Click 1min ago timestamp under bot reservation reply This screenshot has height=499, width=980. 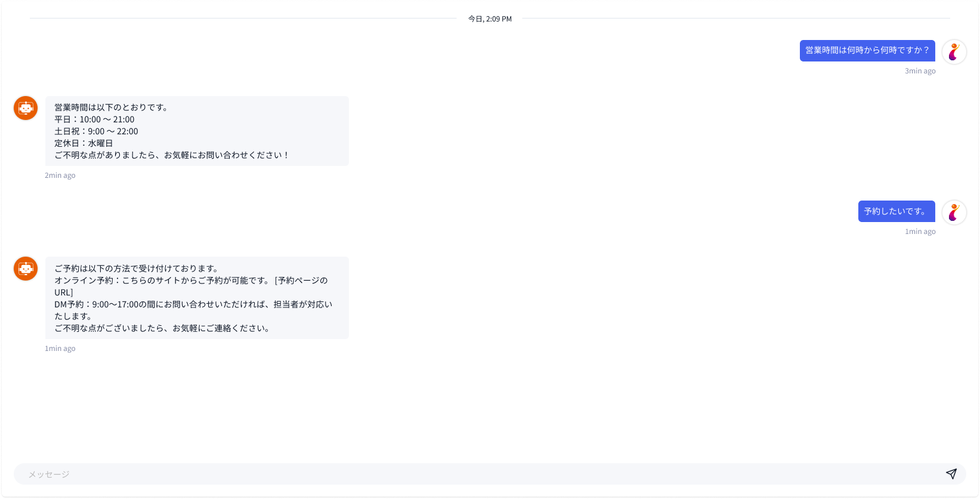[60, 349]
